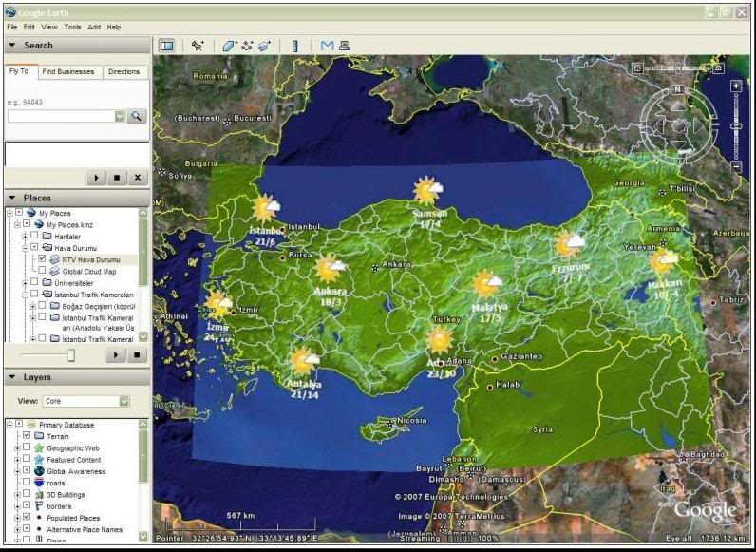The width and height of the screenshot is (756, 552).
Task: Toggle the Terrain layer checkbox
Action: [27, 435]
